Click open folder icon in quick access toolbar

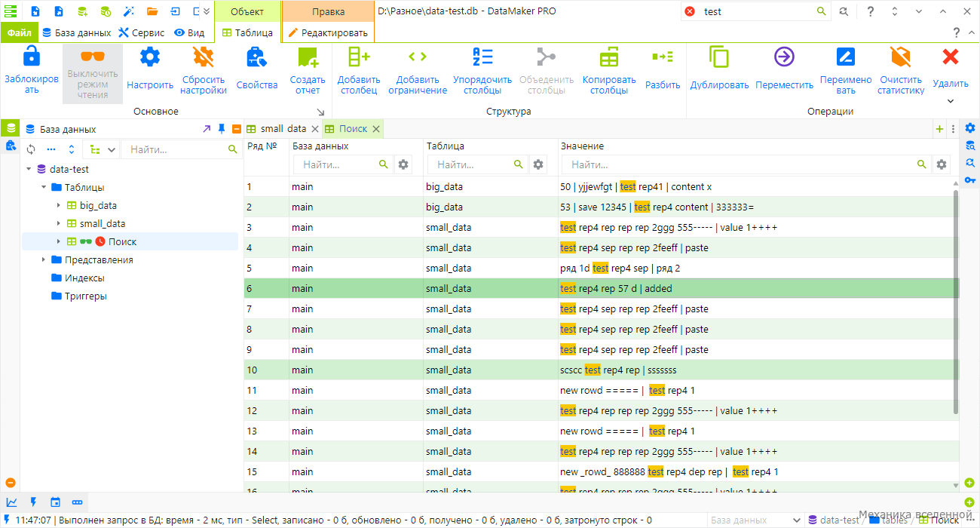click(x=152, y=11)
